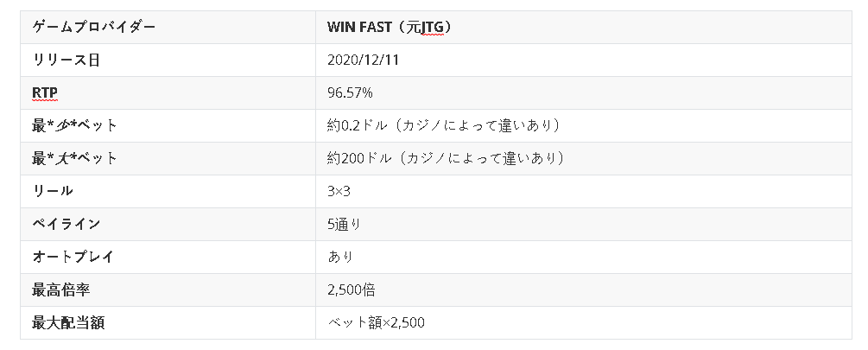Select the RTP label cell
868x350 pixels.
(x=45, y=92)
